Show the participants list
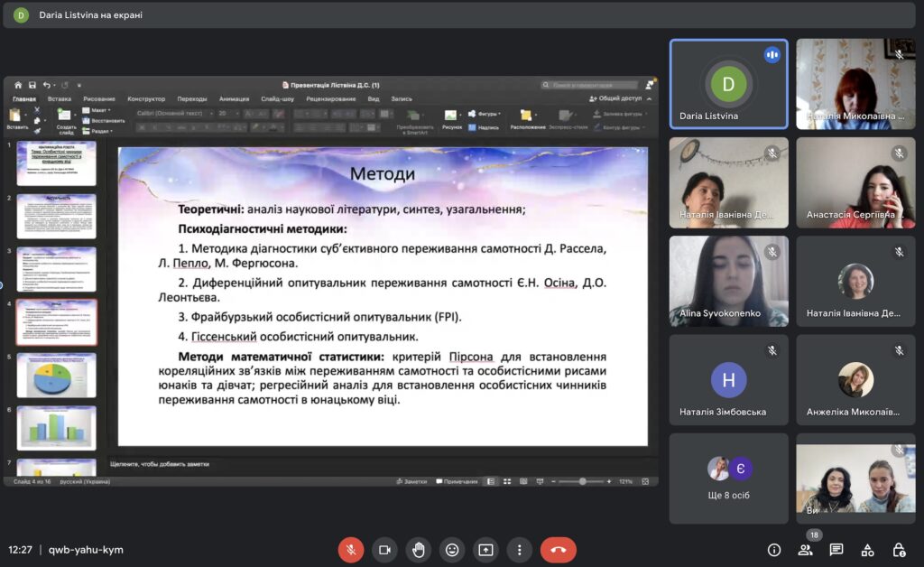The image size is (924, 567). click(805, 550)
